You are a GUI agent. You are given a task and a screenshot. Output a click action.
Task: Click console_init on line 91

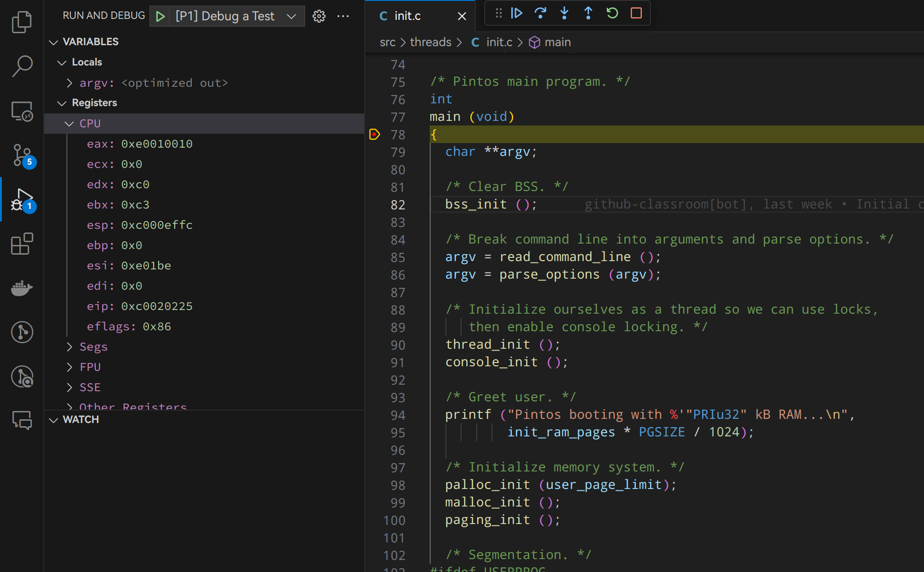pos(492,362)
